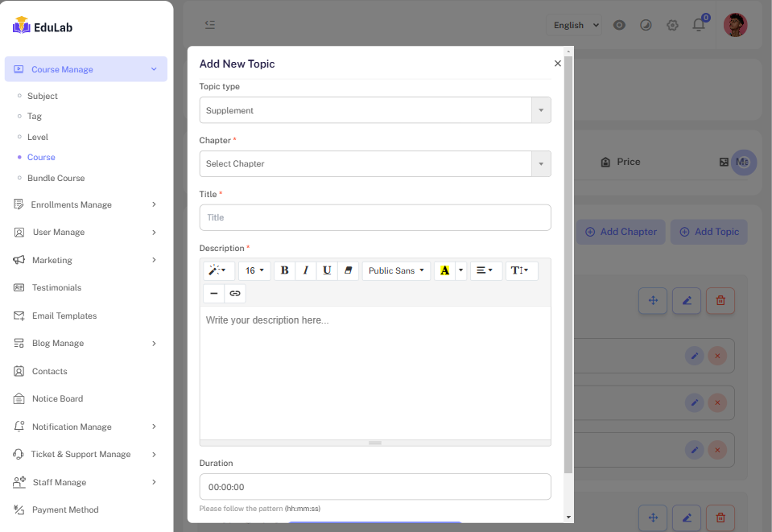
Task: Open Bundle Course in sidebar
Action: [x=56, y=178]
